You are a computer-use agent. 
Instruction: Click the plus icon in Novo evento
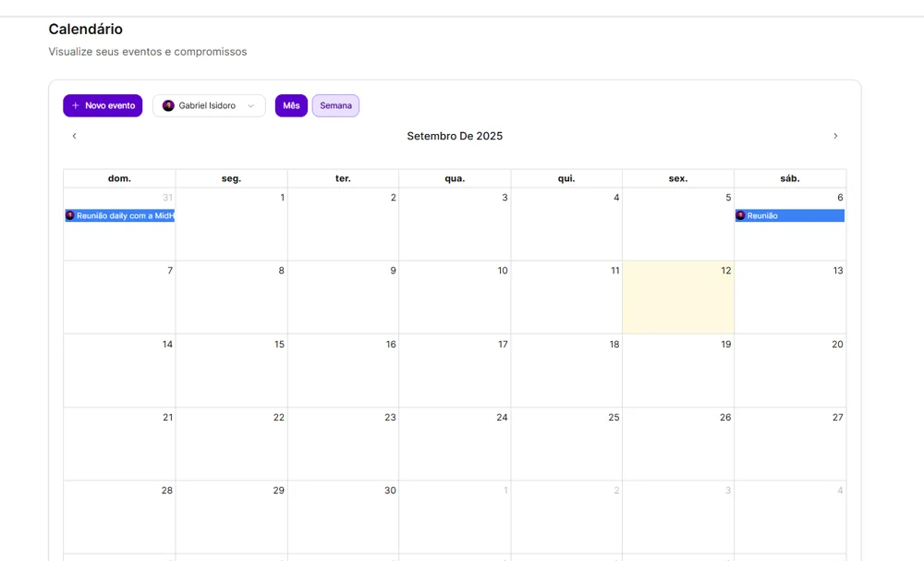[76, 105]
